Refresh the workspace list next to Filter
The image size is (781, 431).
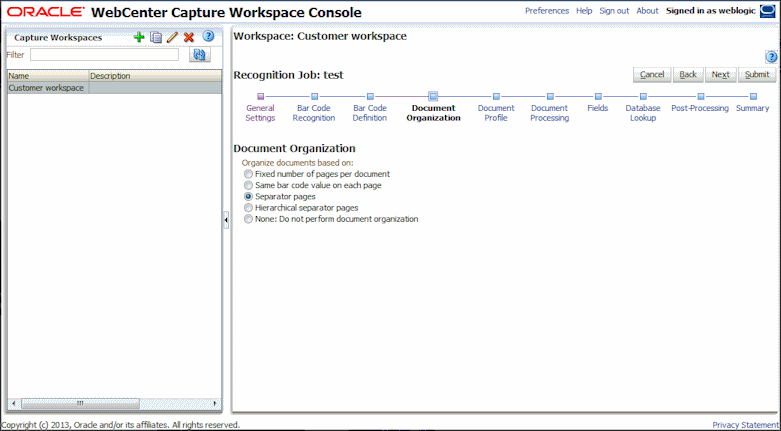click(x=200, y=55)
